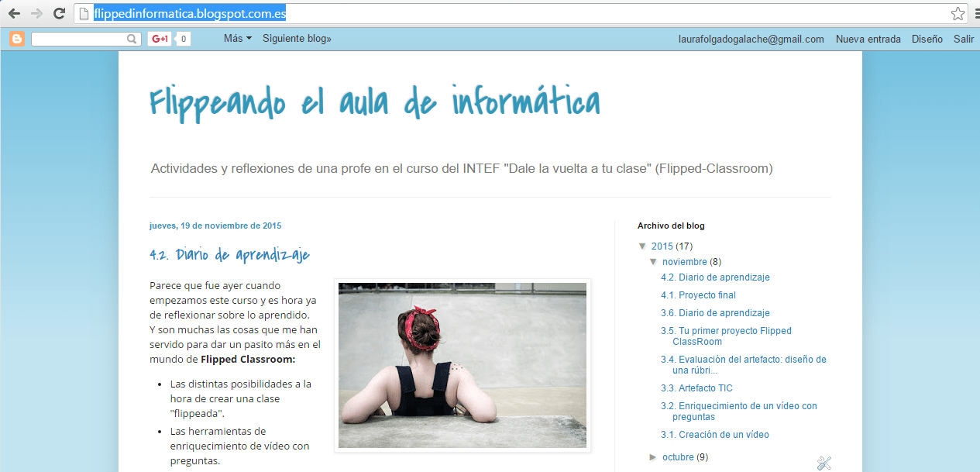Open post title 4.2. Diario de aprendizaje
This screenshot has width=980, height=472.
point(229,254)
